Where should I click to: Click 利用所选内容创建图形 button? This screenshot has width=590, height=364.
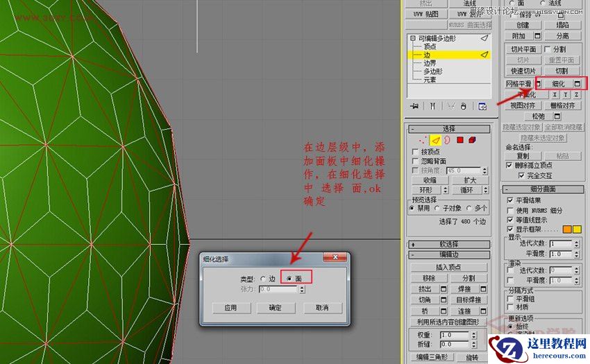[448, 322]
